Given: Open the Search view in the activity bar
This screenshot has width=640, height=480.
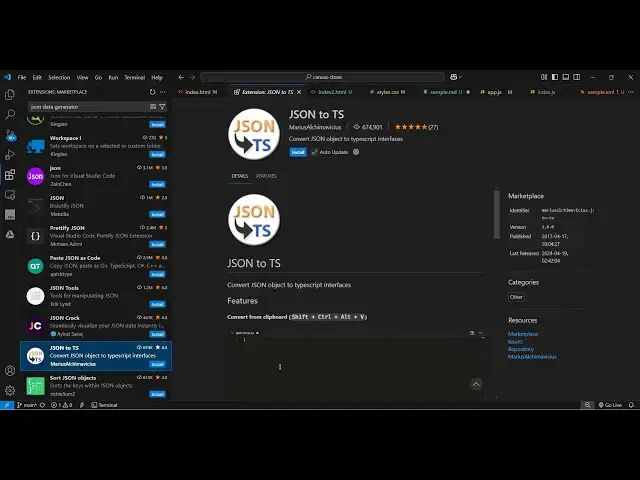Looking at the screenshot, I should 10,114.
